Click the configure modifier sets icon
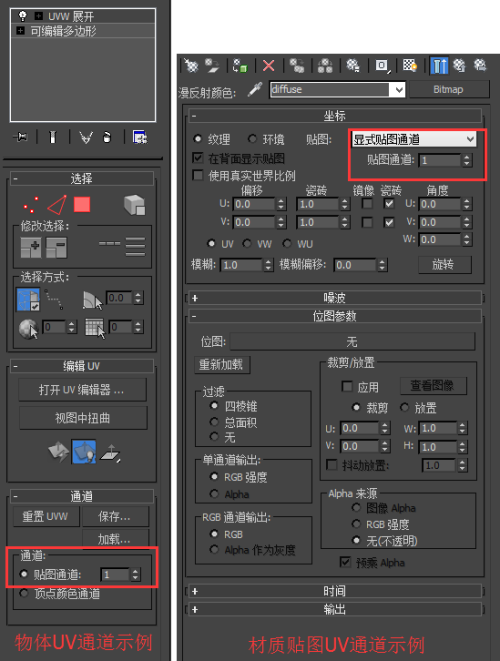 (140, 137)
